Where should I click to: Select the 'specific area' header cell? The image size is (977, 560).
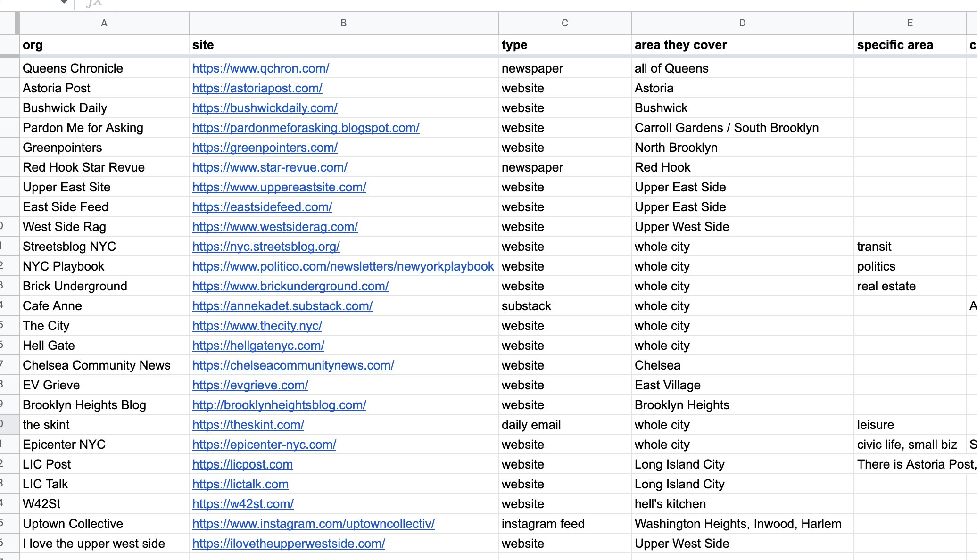click(910, 45)
